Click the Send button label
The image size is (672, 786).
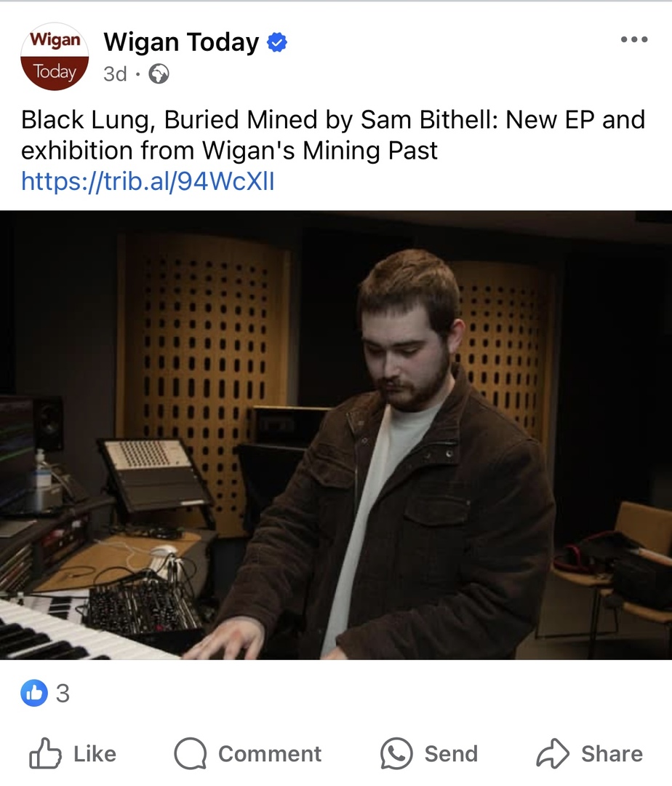point(451,753)
